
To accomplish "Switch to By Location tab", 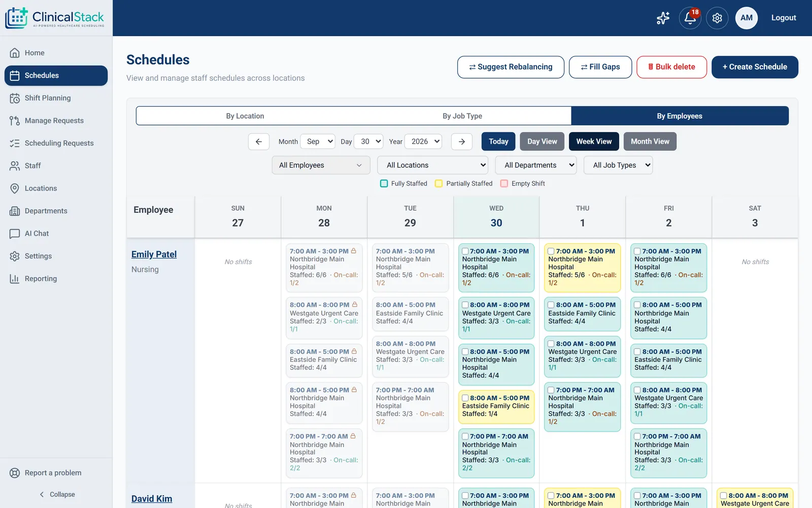I will point(245,116).
